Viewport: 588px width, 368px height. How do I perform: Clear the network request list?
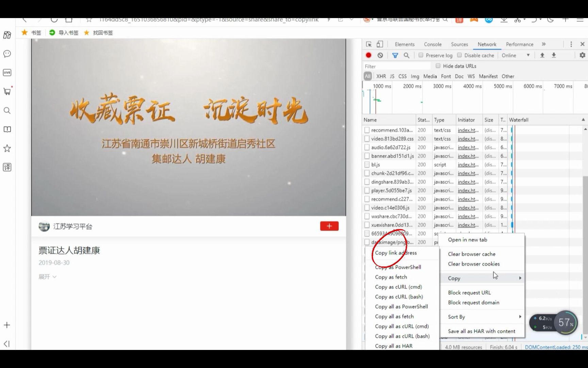tap(380, 55)
